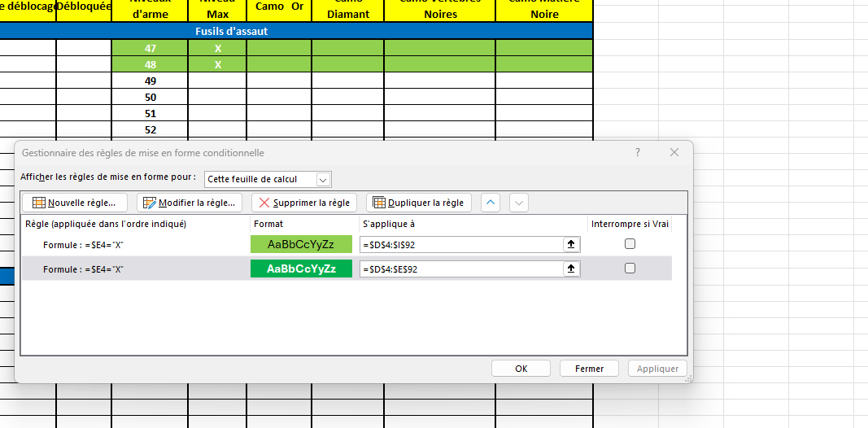This screenshot has width=868, height=428.
Task: Select the Fusils d'assaut header row
Action: coord(232,31)
